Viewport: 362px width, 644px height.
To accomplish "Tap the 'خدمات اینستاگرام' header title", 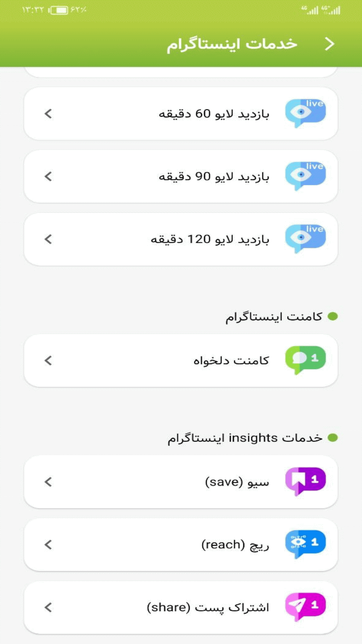I will coord(232,44).
